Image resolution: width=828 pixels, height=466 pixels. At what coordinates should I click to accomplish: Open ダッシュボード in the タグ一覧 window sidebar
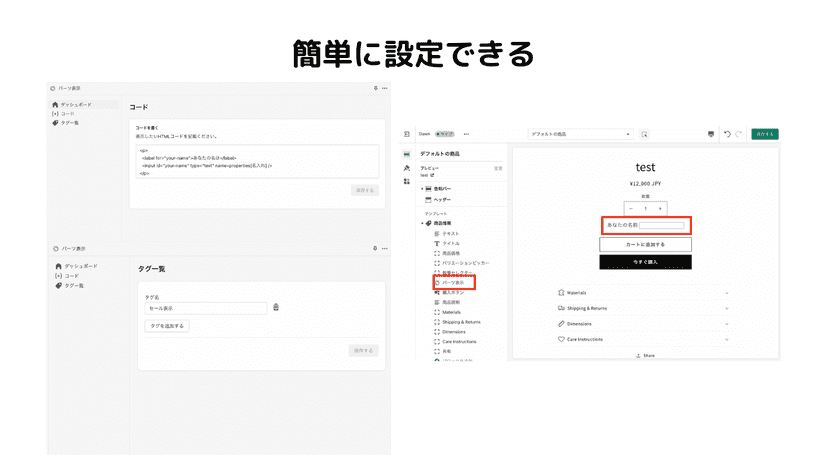point(77,266)
